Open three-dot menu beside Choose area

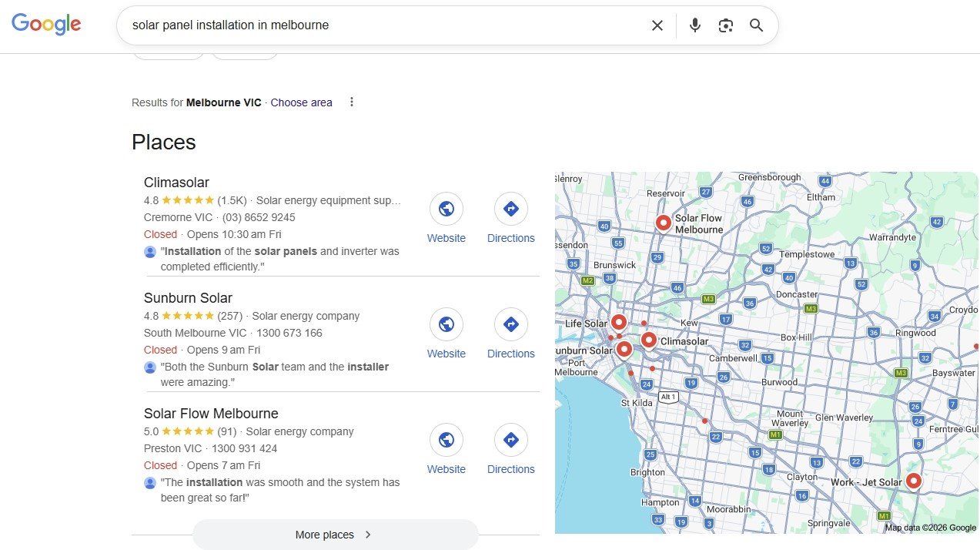(352, 102)
